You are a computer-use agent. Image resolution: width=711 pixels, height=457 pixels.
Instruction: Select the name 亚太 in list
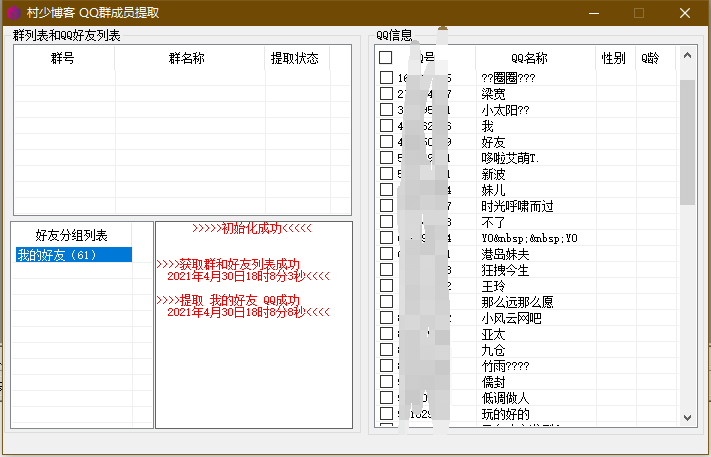493,334
